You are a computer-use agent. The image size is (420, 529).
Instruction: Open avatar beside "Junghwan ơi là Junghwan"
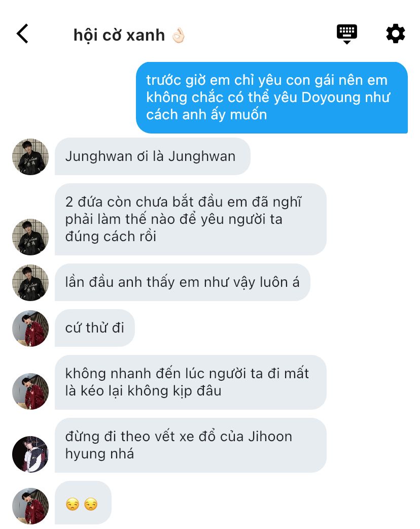tap(30, 157)
